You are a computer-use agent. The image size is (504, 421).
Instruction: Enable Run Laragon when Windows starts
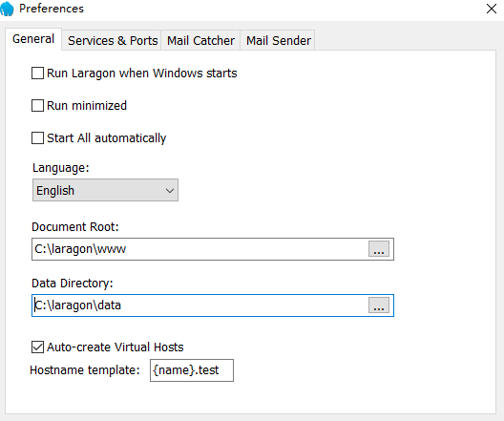[x=37, y=74]
